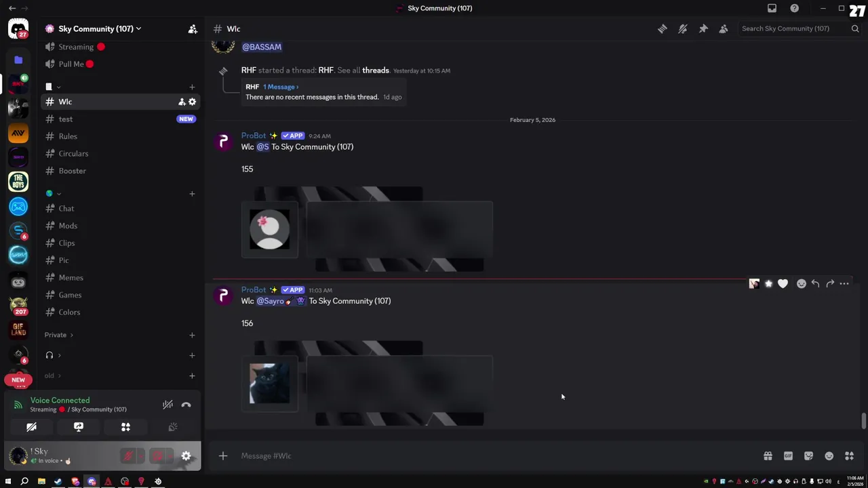Open RHF thread '1 Message' link
The height and width of the screenshot is (488, 868).
281,87
